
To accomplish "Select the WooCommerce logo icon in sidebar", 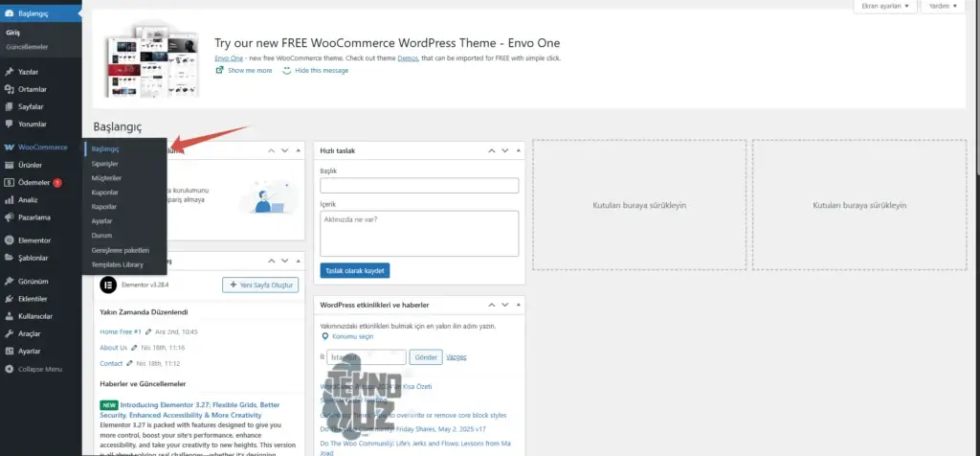I will coord(9,148).
